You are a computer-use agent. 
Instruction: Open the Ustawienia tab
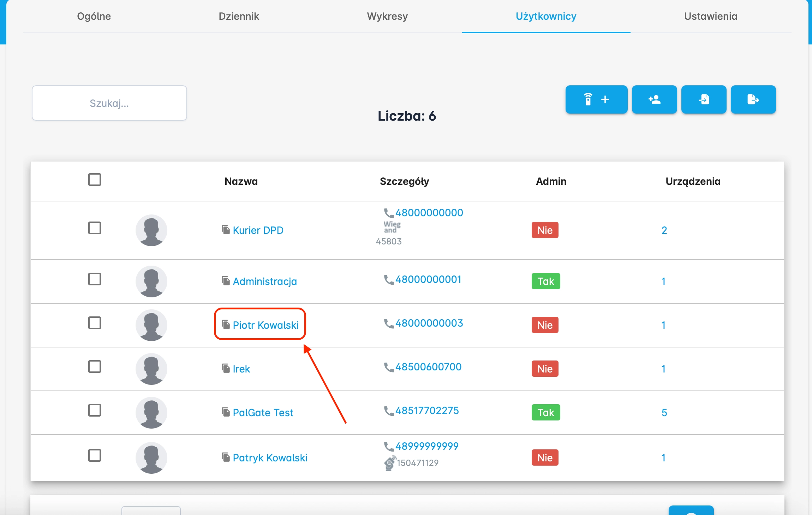[x=710, y=16]
